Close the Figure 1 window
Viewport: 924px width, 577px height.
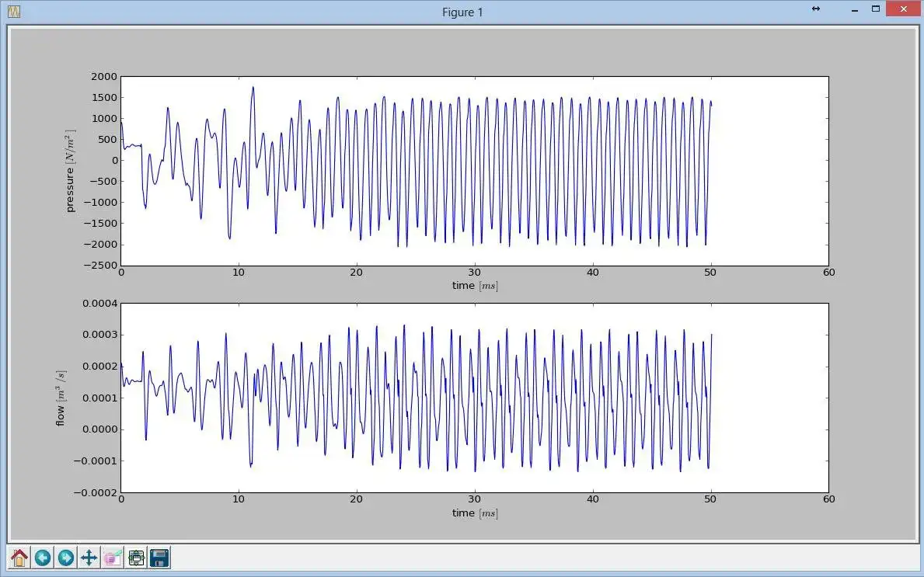(x=903, y=9)
